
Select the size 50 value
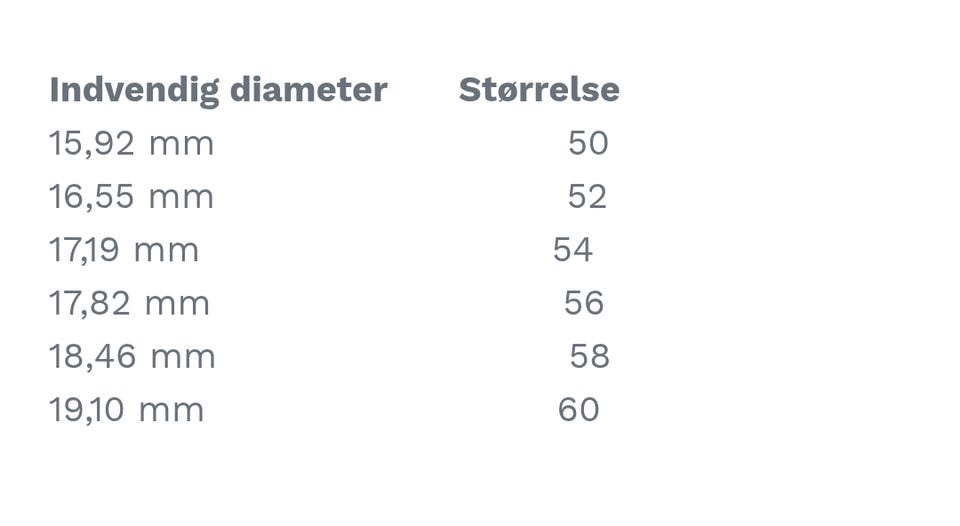(x=588, y=143)
